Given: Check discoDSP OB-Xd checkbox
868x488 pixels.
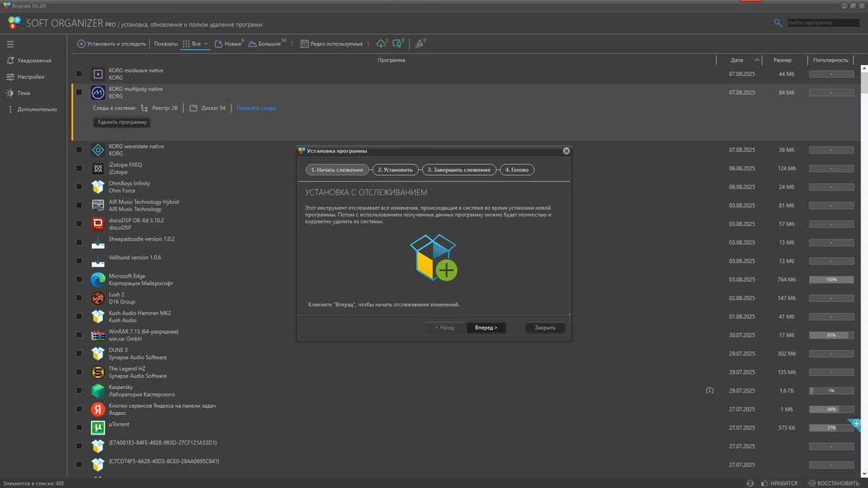Looking at the screenshot, I should [x=79, y=224].
